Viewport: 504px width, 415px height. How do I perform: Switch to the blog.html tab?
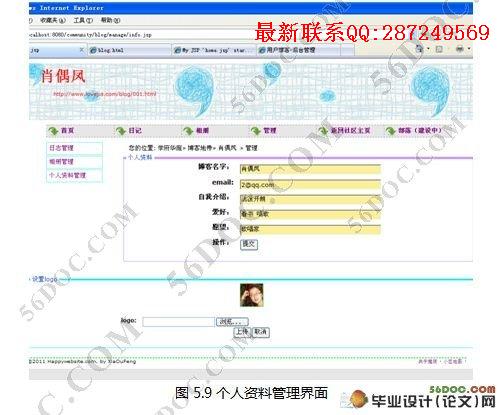click(x=129, y=50)
